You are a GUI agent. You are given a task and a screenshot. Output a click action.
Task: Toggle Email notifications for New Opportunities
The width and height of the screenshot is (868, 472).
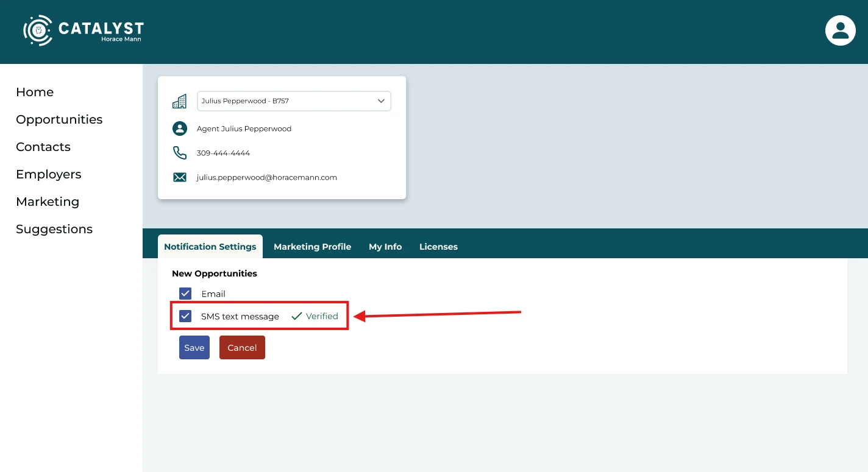click(x=185, y=294)
